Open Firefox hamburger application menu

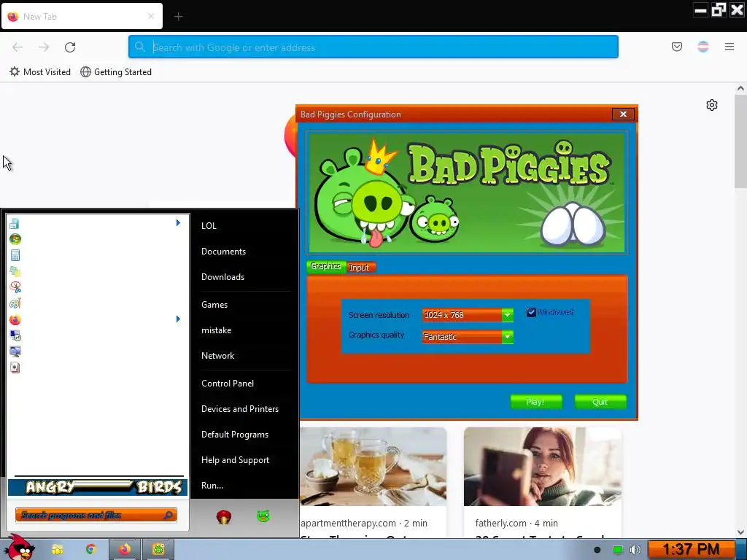tap(729, 47)
